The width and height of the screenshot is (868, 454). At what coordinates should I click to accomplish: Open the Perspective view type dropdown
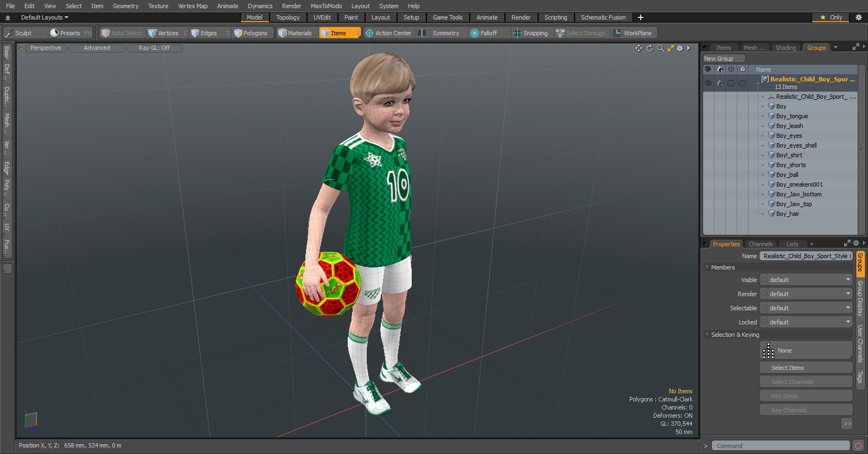[46, 48]
